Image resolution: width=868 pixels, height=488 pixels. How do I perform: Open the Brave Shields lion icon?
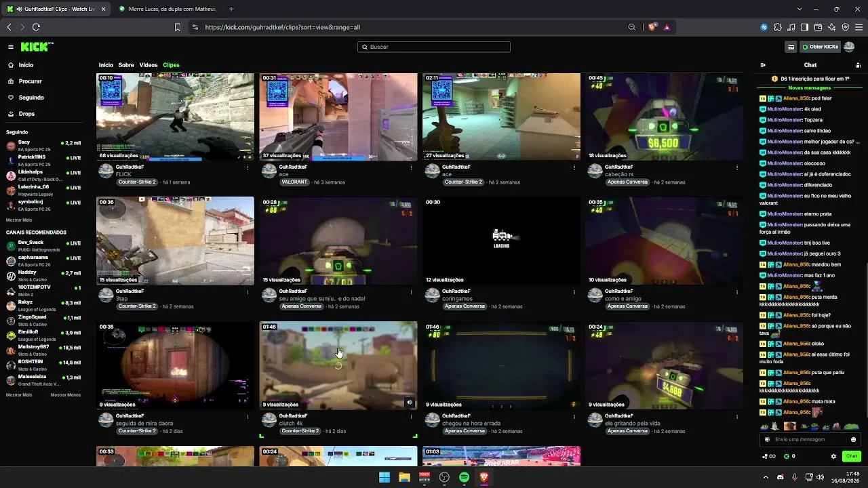652,27
